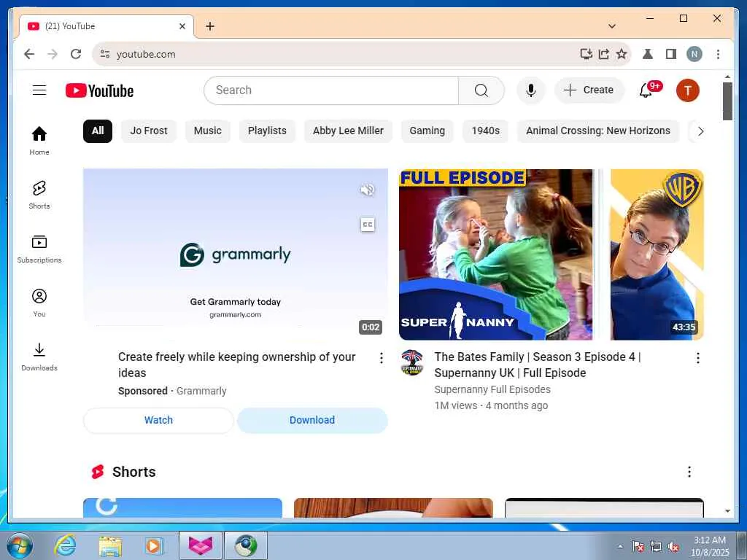This screenshot has height=560, width=747.
Task: Show more category chips with right arrow
Action: (700, 131)
